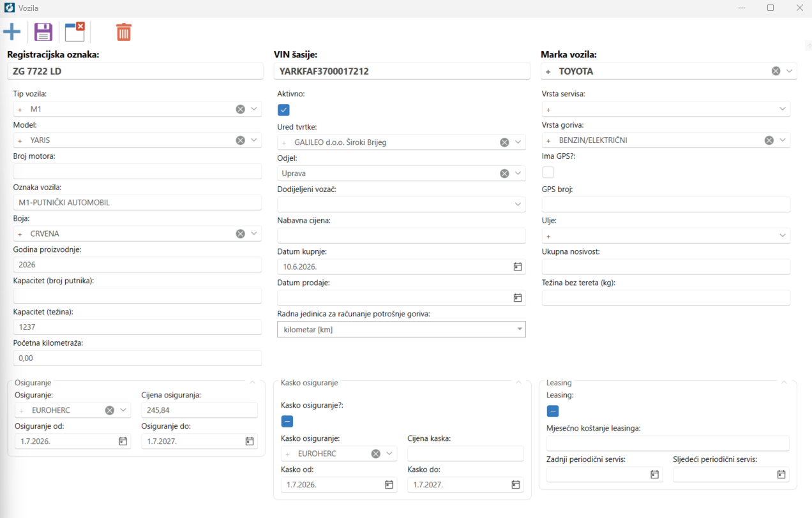Click the blue plus add-new toolbar icon
Image resolution: width=812 pixels, height=518 pixels.
pyautogui.click(x=11, y=32)
